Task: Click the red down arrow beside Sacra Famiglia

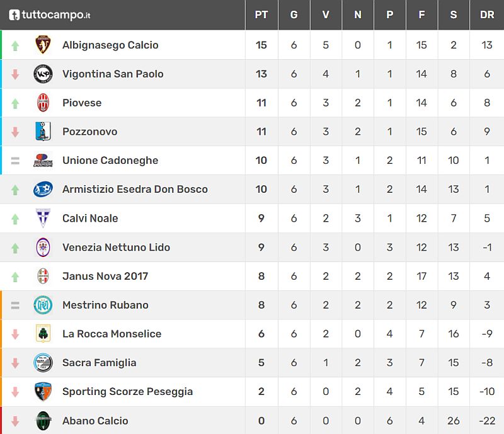Action: coord(15,363)
